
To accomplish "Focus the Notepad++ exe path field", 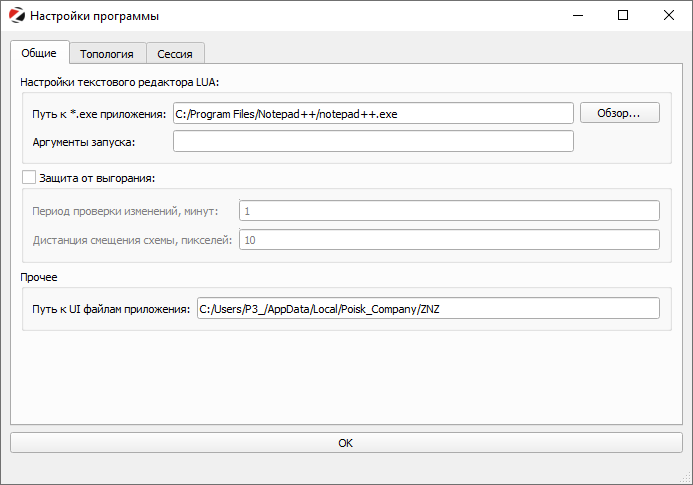I will point(372,113).
